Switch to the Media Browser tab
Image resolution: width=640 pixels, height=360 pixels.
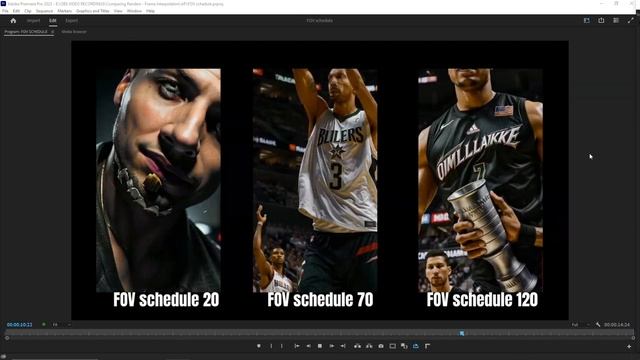(74, 31)
